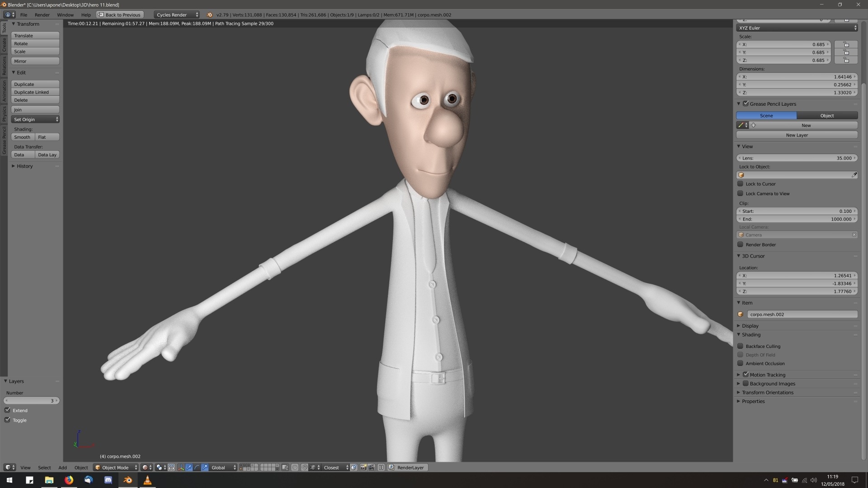Launch Firefox from the taskbar
The width and height of the screenshot is (868, 488).
click(x=69, y=480)
